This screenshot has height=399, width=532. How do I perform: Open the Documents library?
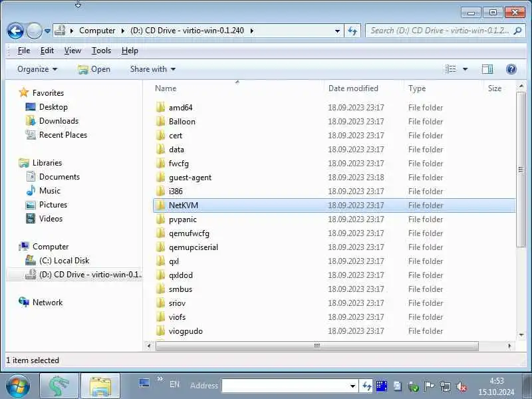tap(59, 177)
